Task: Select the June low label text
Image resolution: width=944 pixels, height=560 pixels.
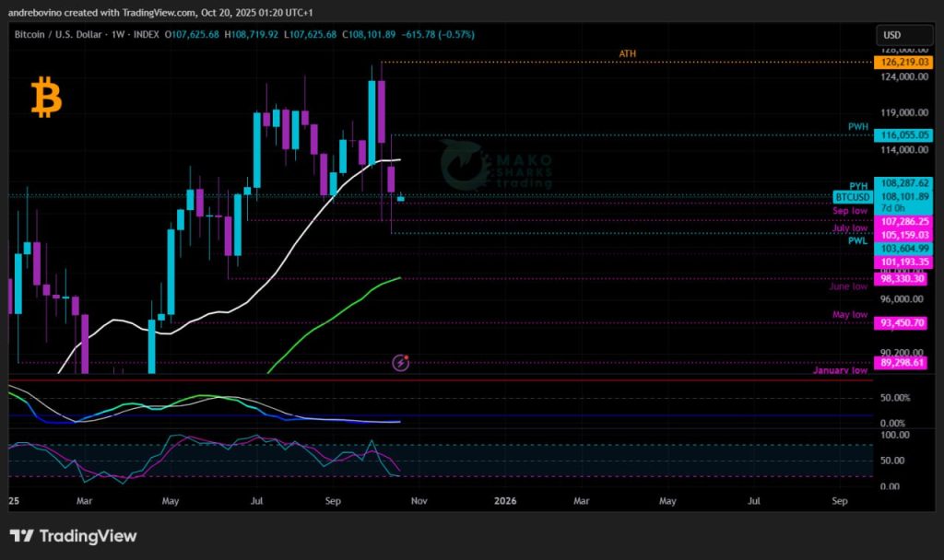Action: [848, 286]
